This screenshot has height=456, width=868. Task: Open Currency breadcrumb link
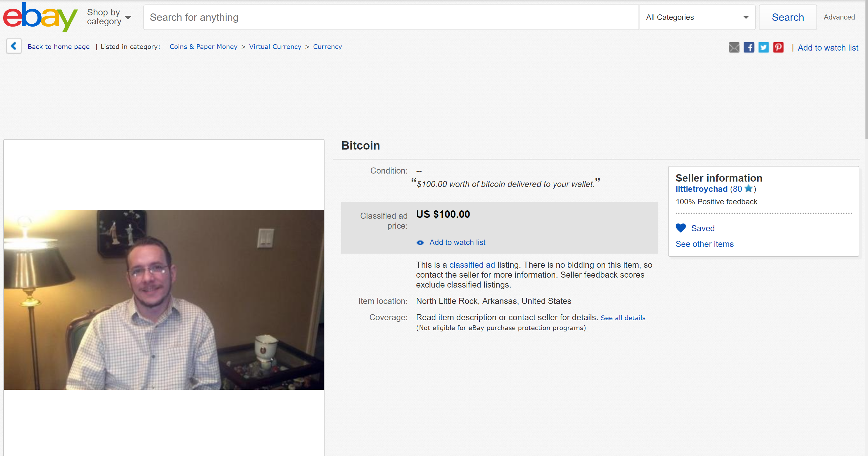tap(327, 47)
